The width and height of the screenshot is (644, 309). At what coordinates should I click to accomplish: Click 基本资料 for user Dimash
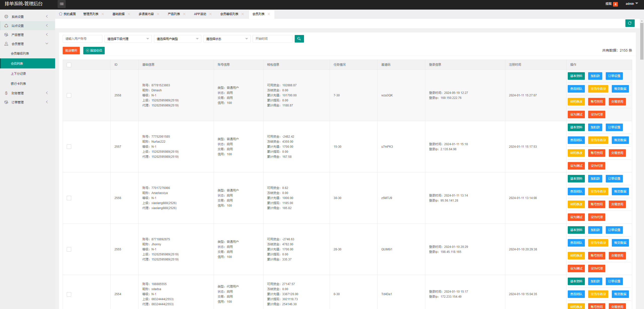tap(576, 76)
